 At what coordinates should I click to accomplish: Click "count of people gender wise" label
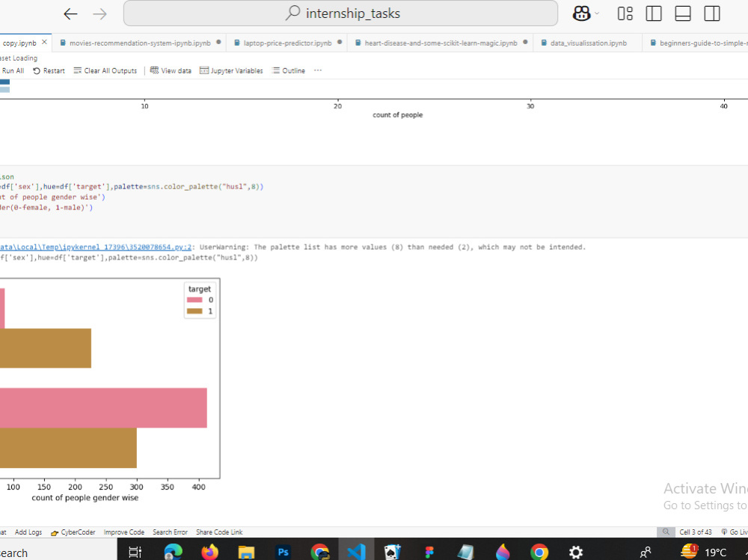coord(85,497)
